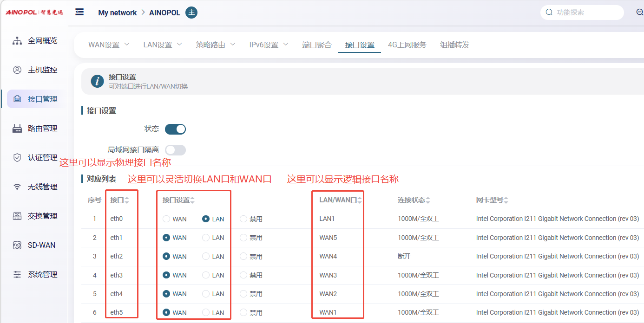
Task: Expand the WAN设置 dropdown menu
Action: (109, 45)
